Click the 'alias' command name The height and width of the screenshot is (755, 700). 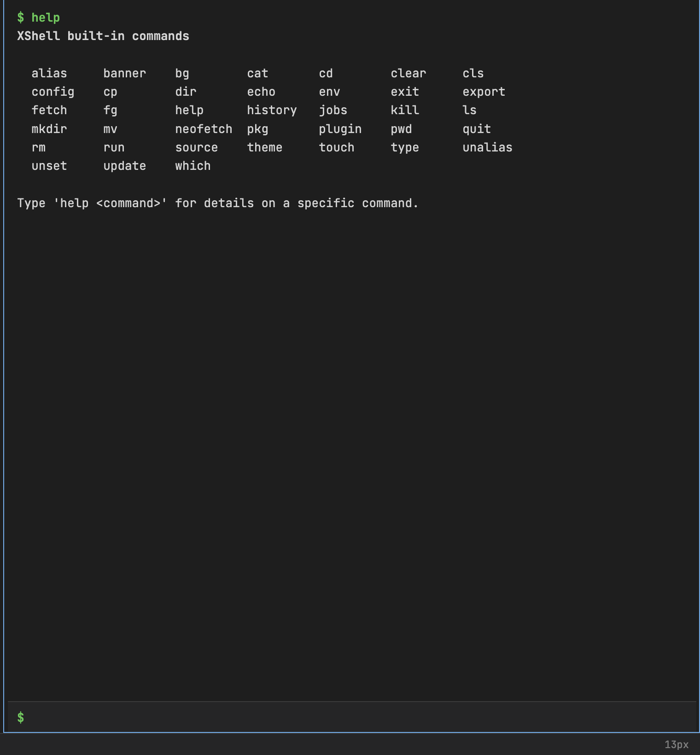(x=49, y=74)
